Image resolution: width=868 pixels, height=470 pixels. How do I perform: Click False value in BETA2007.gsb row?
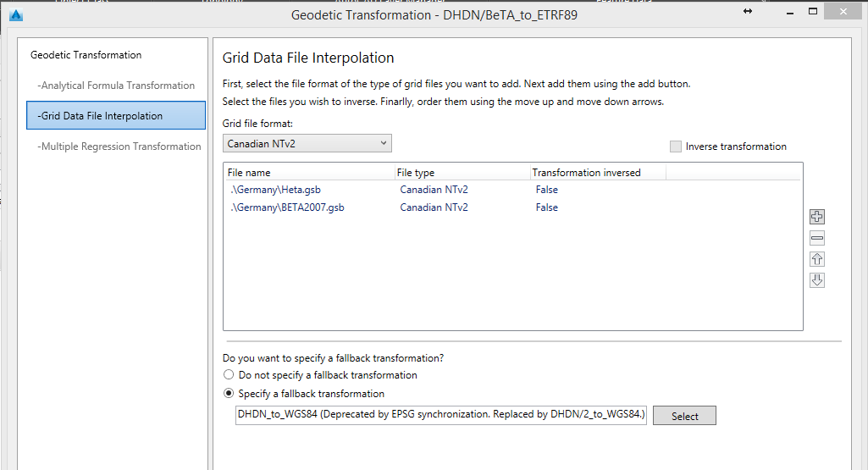[x=546, y=207]
